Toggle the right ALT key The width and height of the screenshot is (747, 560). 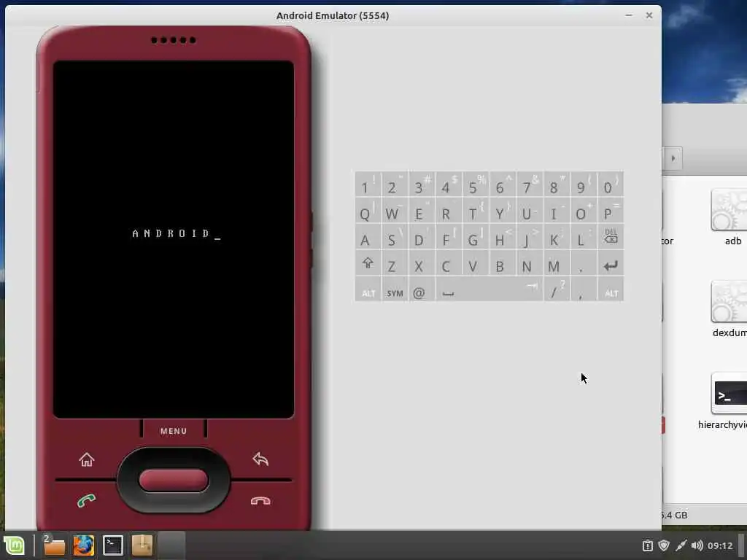coord(611,289)
